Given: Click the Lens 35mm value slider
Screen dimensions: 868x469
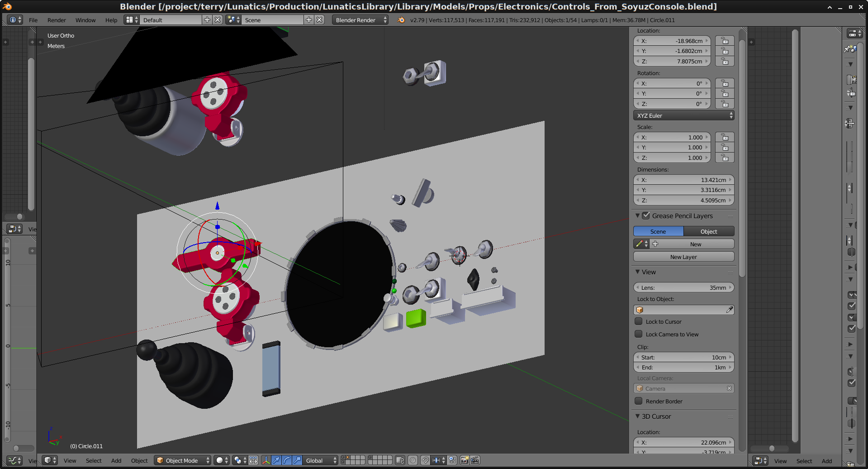Looking at the screenshot, I should click(x=683, y=287).
